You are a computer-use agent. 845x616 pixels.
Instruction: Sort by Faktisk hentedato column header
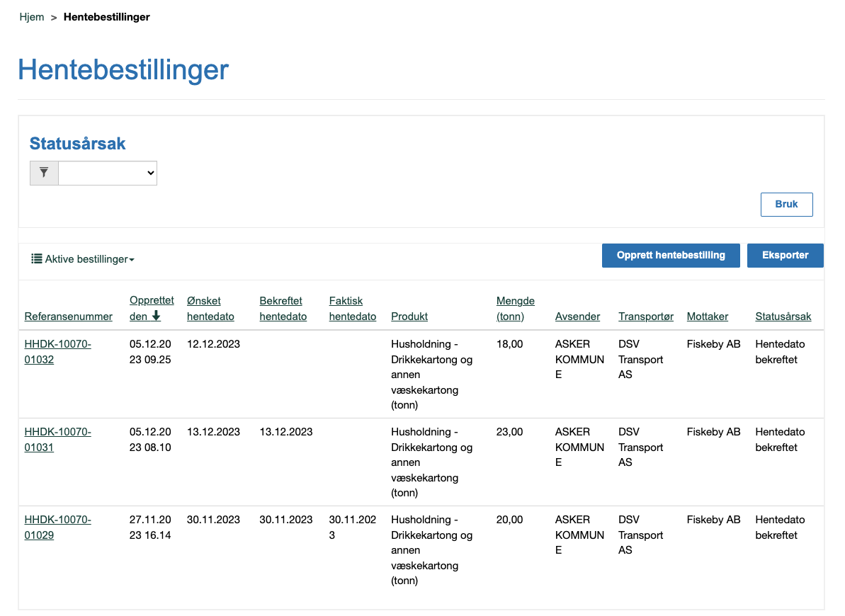click(x=352, y=309)
